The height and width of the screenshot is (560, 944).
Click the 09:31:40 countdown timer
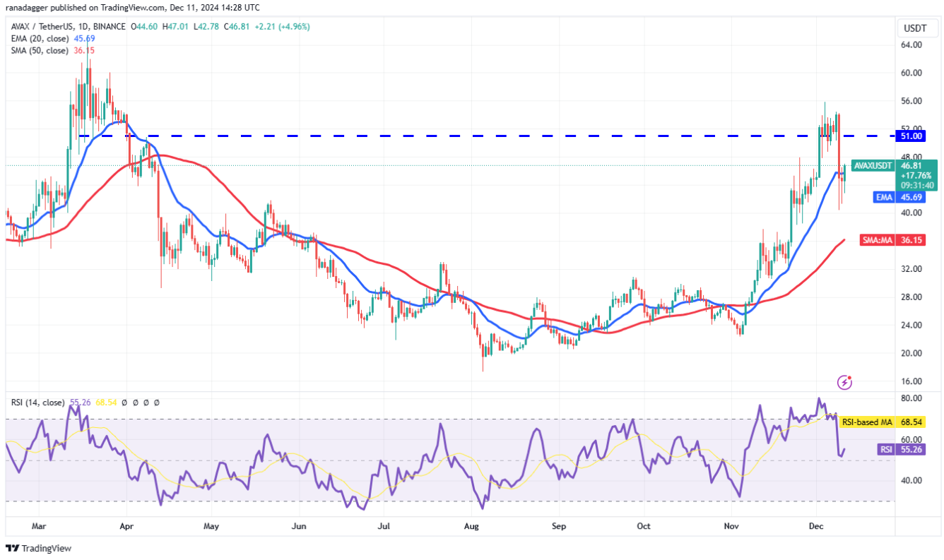pos(916,185)
